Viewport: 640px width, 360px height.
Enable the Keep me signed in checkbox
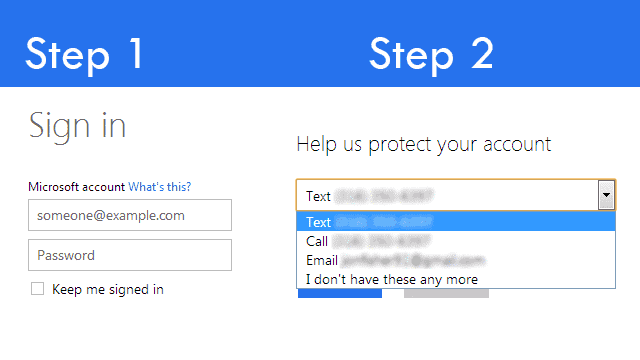point(38,289)
